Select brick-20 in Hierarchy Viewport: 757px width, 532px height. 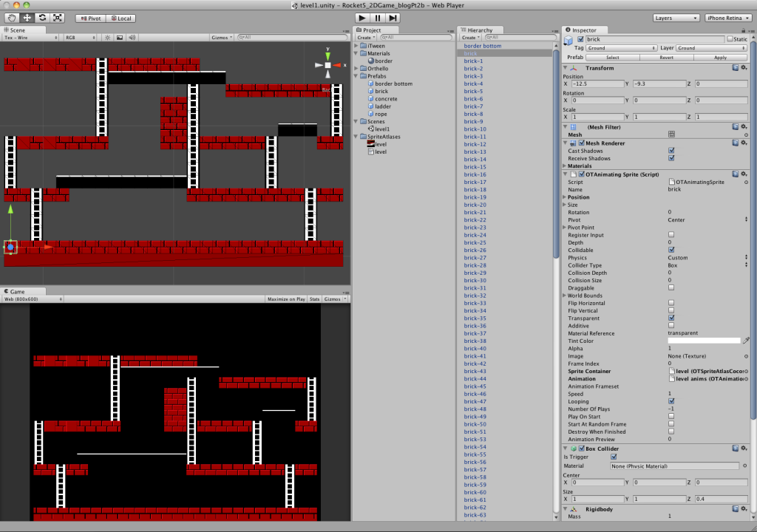tap(475, 205)
